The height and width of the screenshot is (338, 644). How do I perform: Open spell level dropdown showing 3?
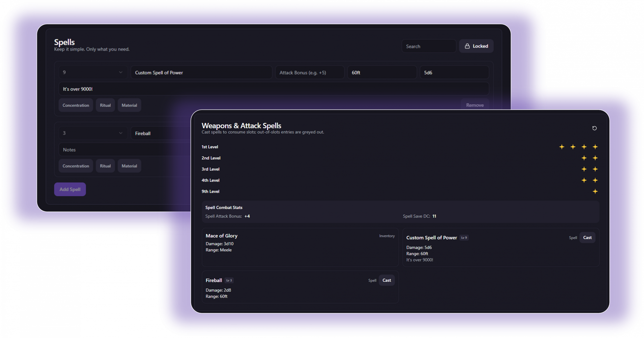(x=93, y=133)
